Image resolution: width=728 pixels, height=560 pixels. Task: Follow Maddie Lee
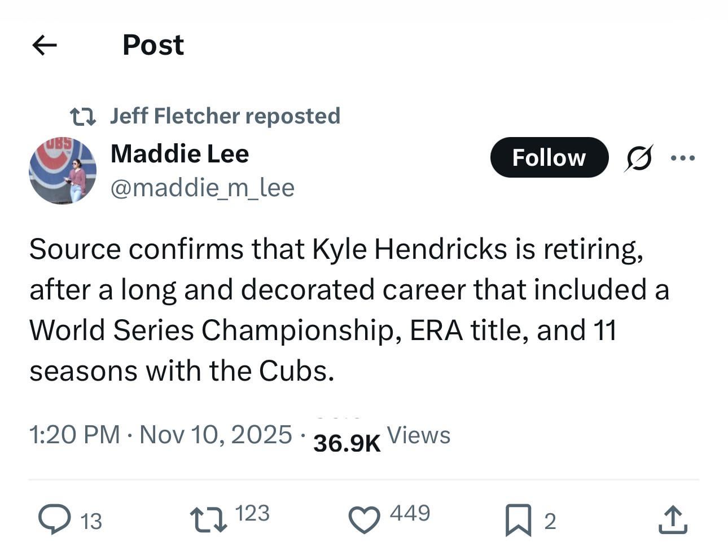549,158
